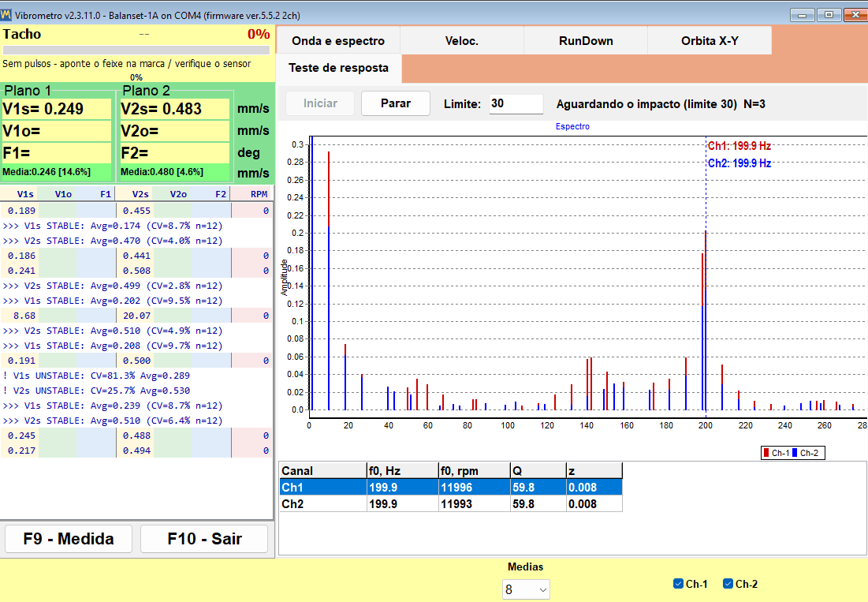The image size is (868, 602).
Task: Click the disabled Iniciar button
Action: [320, 103]
